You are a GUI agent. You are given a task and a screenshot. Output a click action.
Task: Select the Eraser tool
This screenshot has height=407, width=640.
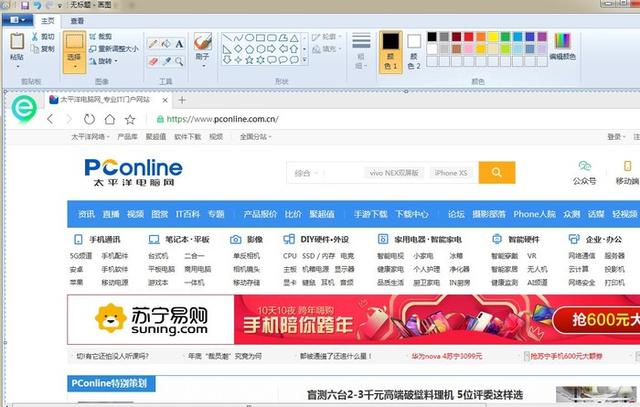[x=152, y=60]
